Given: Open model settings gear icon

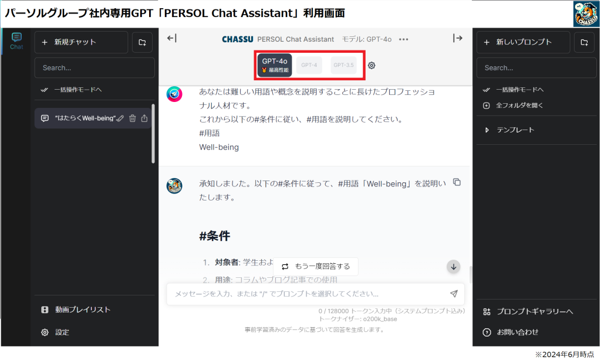Looking at the screenshot, I should pos(372,66).
